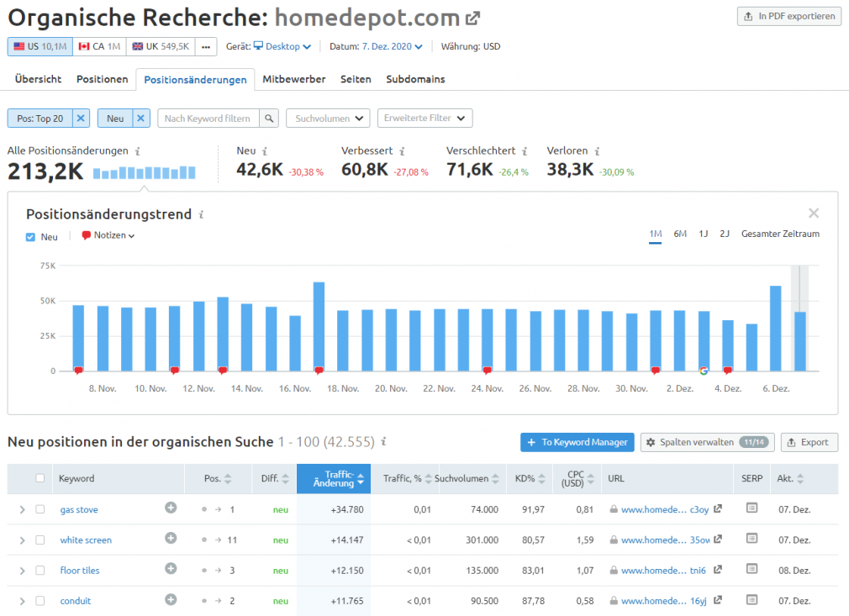This screenshot has height=616, width=849.
Task: Open floor tiles URL external icon
Action: coord(717,570)
